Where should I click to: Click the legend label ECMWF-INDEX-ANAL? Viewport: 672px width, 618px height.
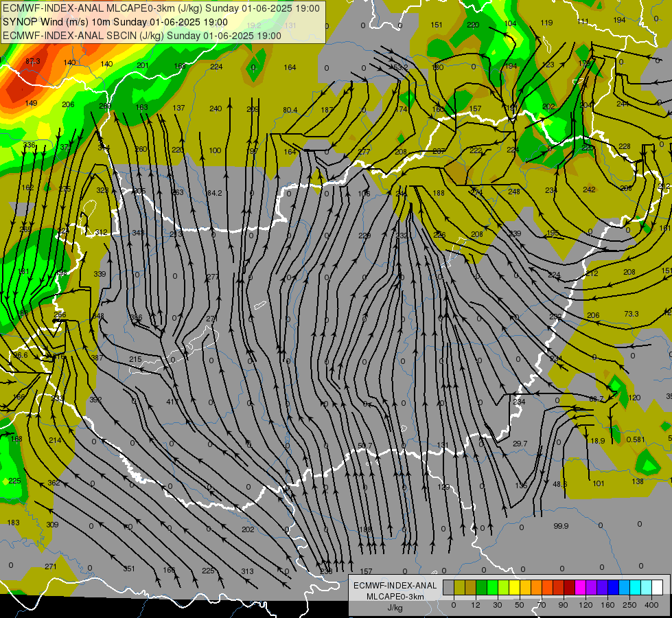395,586
